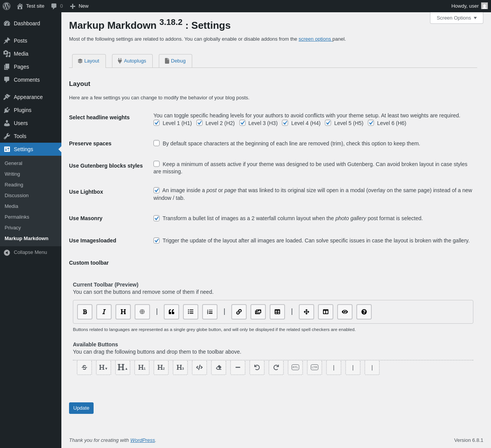The width and height of the screenshot is (491, 448).
Task: Disable the Use Imagesloaded checkbox
Action: (157, 240)
